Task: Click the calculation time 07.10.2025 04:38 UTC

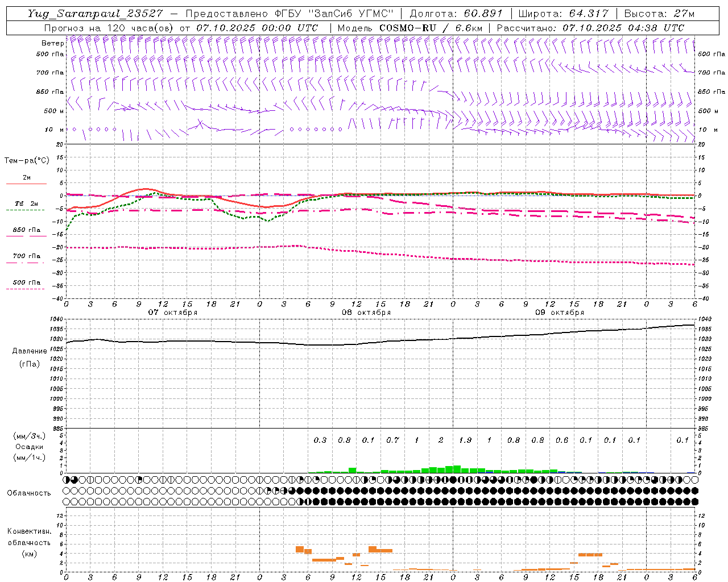Action: tap(623, 28)
